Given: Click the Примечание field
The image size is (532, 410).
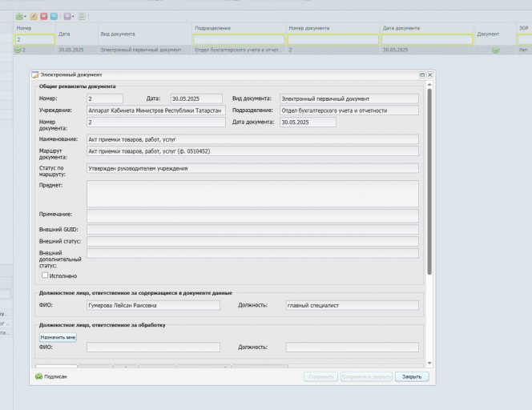Looking at the screenshot, I should [x=252, y=216].
